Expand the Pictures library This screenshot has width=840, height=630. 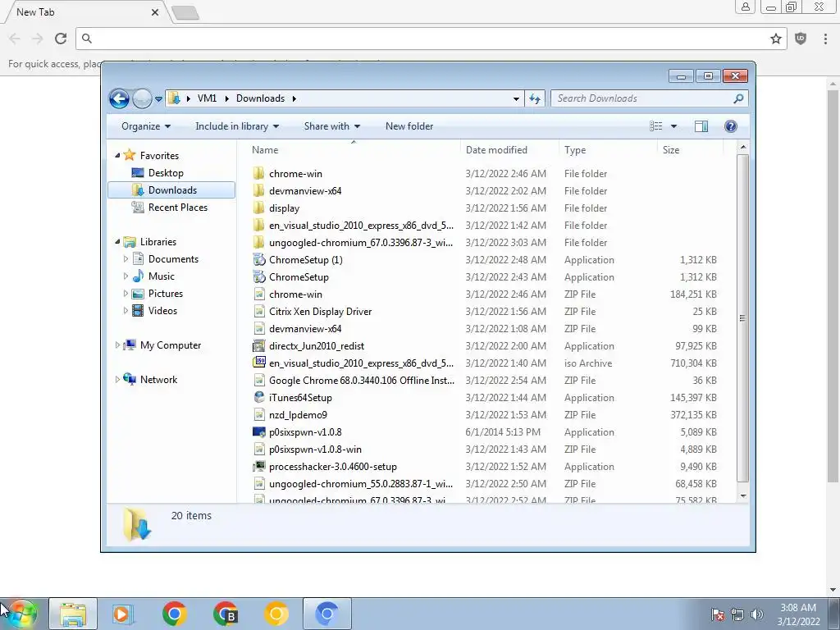pyautogui.click(x=126, y=294)
